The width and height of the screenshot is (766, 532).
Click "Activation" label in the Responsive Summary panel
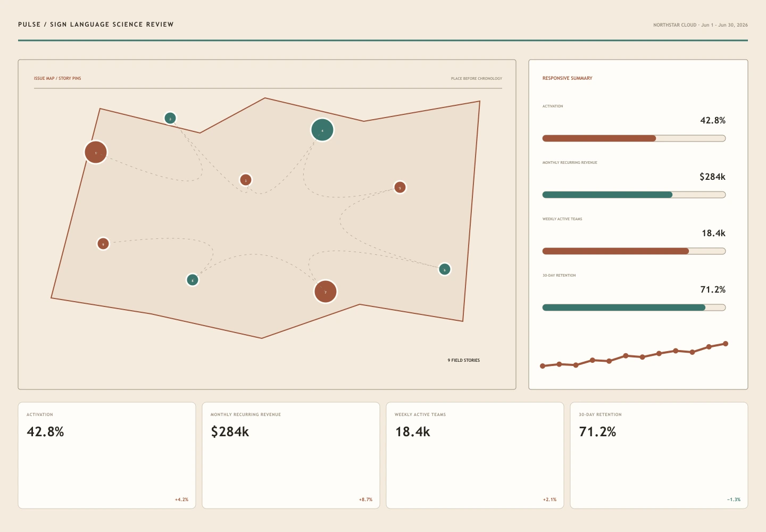pyautogui.click(x=553, y=106)
